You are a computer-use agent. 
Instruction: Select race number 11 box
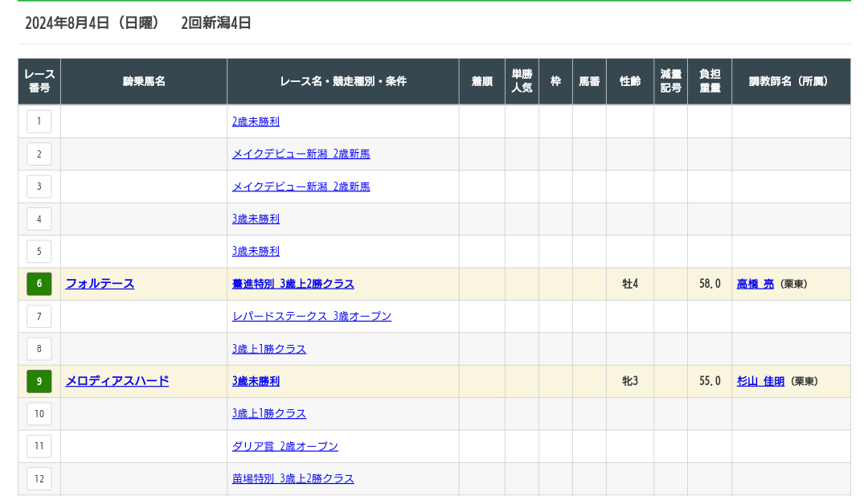pos(39,446)
